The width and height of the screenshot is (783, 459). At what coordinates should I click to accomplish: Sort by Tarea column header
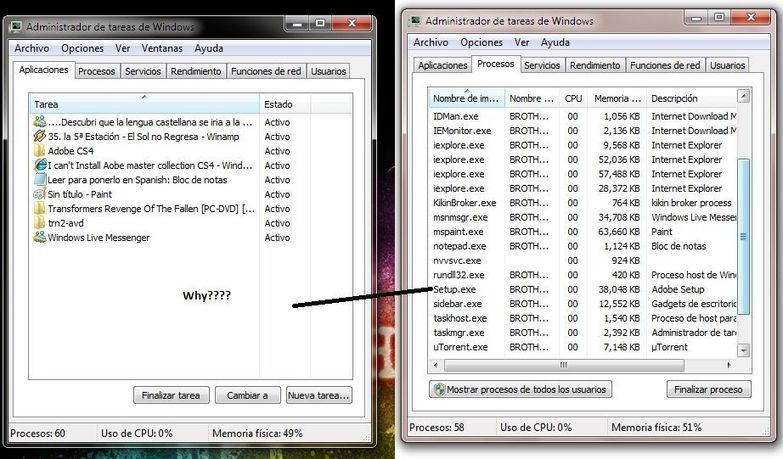click(x=144, y=104)
